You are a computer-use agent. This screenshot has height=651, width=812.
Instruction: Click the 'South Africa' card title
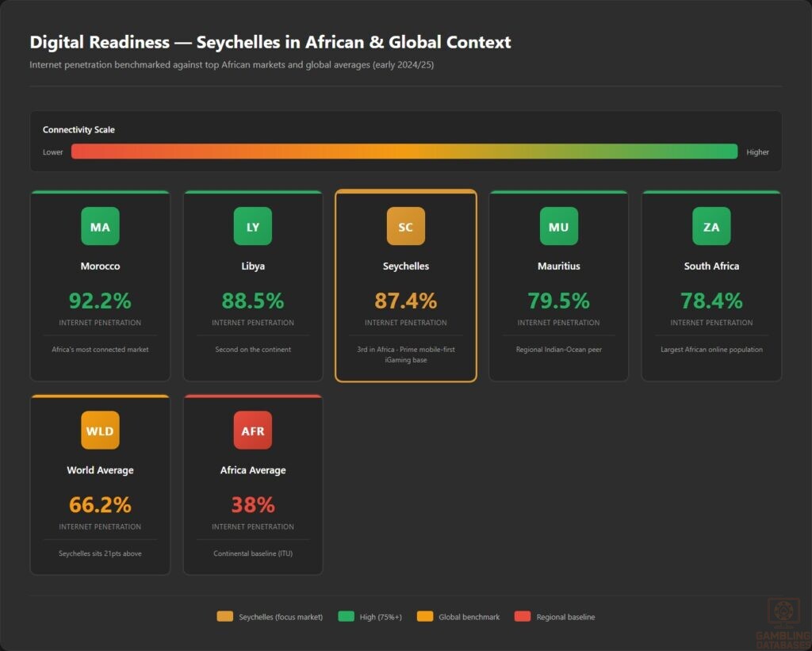711,266
